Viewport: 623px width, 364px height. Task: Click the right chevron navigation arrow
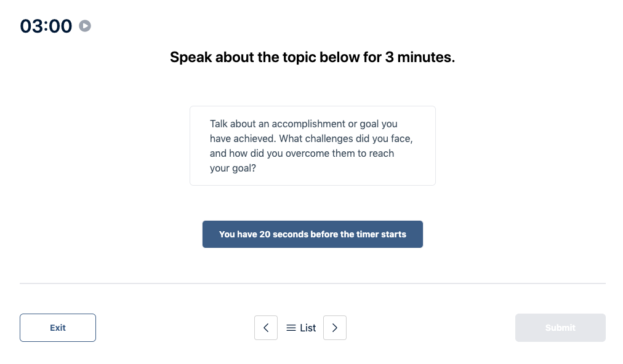point(335,327)
